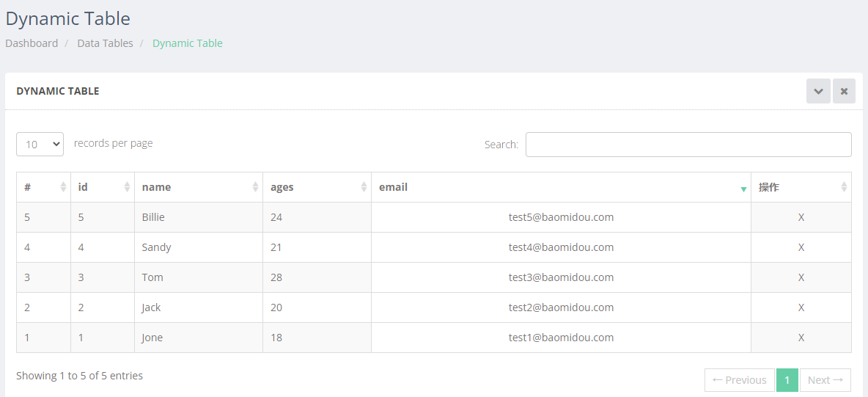Select email test5@baomidou.com
Screen dimensions: 868x397
point(562,217)
